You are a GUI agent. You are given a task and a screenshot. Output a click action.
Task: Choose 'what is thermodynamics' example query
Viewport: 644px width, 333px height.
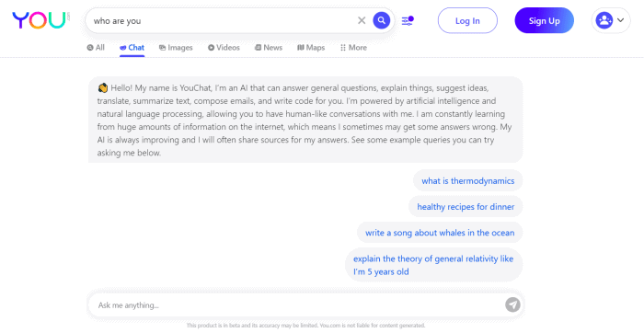point(467,180)
